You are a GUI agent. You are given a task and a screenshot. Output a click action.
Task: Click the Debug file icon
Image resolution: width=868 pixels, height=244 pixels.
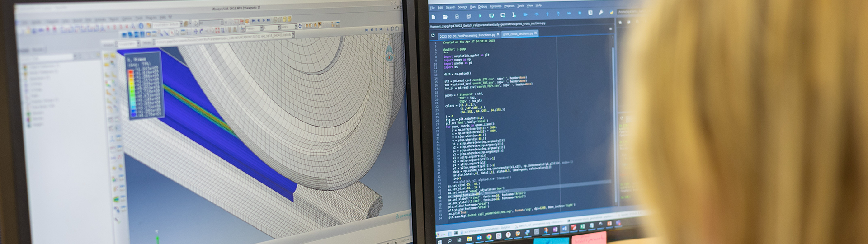tap(525, 15)
